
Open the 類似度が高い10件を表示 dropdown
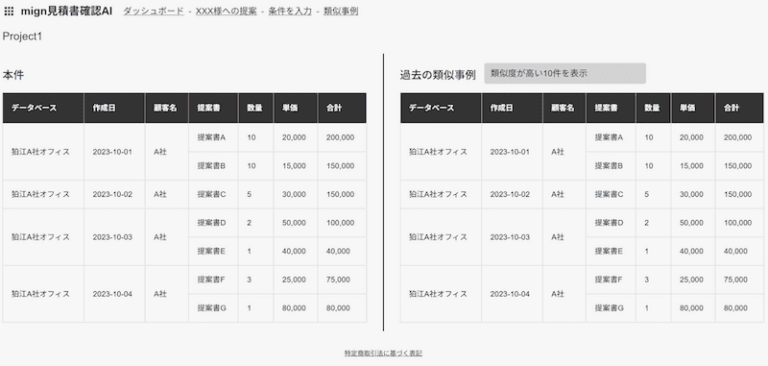[x=565, y=73]
